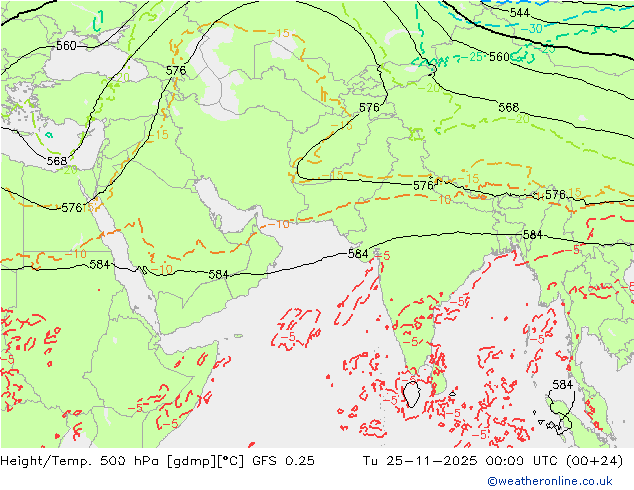Open the ©weatheronline.co.uk link
This screenshot has width=634, height=490.
(550, 481)
